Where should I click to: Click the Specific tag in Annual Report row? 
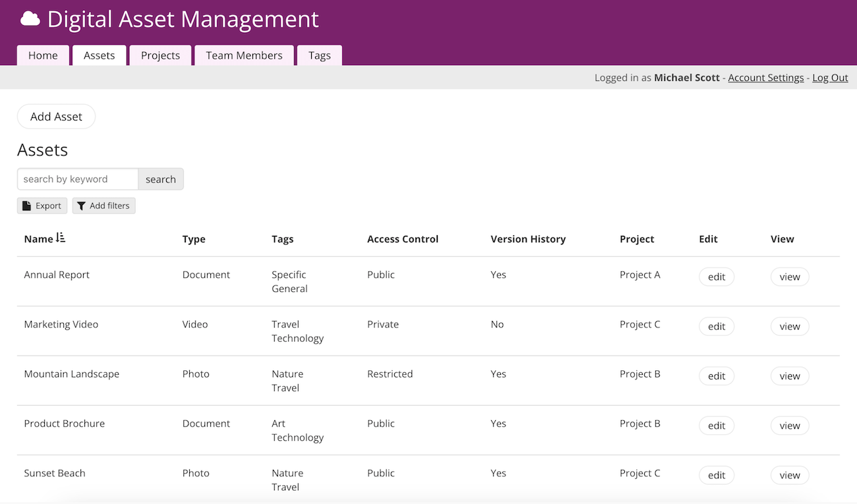point(289,275)
